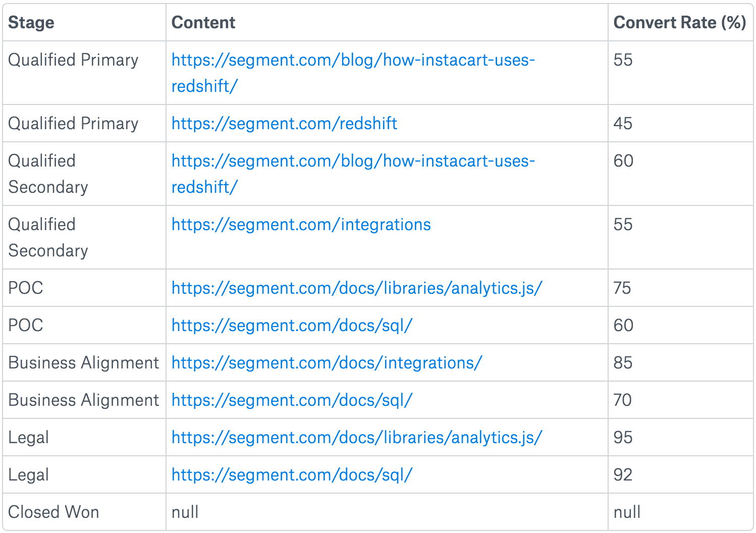Open the docs/sql link in POC row

coord(292,326)
